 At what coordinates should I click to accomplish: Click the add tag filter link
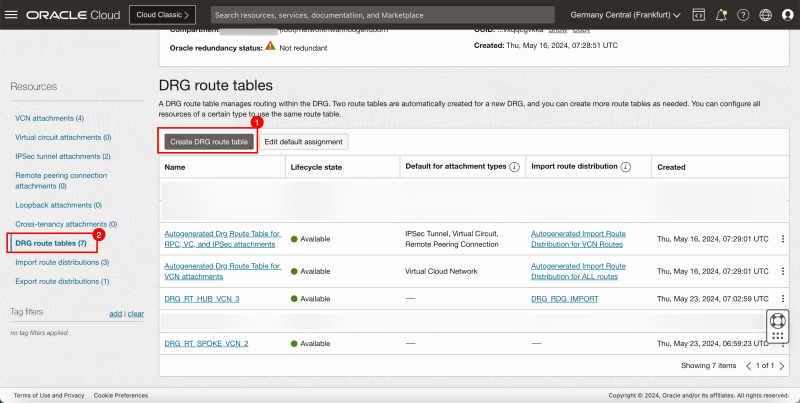click(x=115, y=313)
